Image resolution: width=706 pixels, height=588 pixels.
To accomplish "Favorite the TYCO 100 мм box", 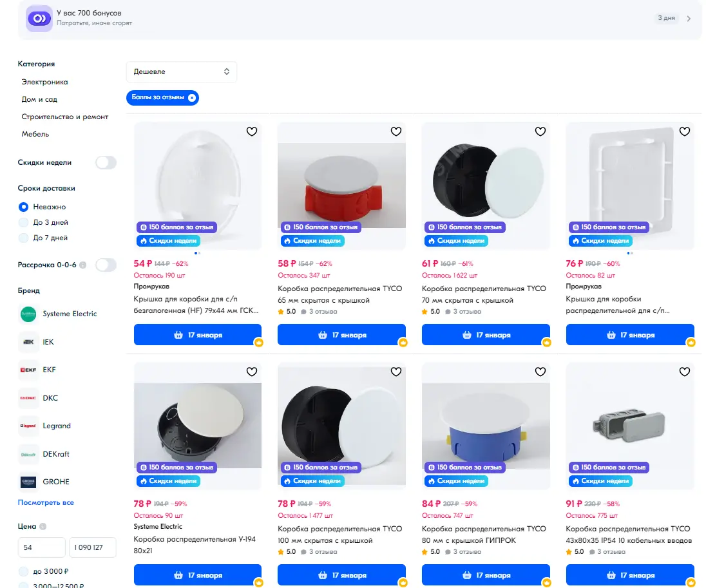I will pos(396,372).
